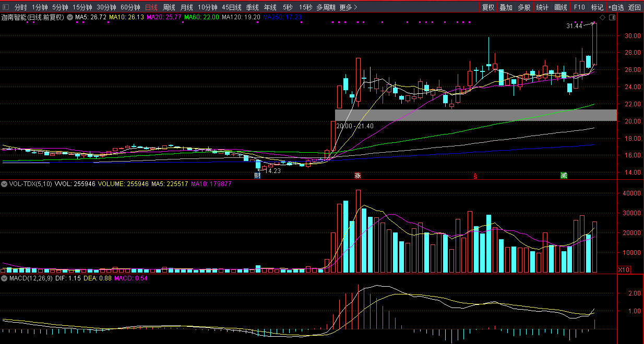Click the gray 20.00-21.40 gap zone
Viewport: 644px width, 344px height.
(x=475, y=115)
